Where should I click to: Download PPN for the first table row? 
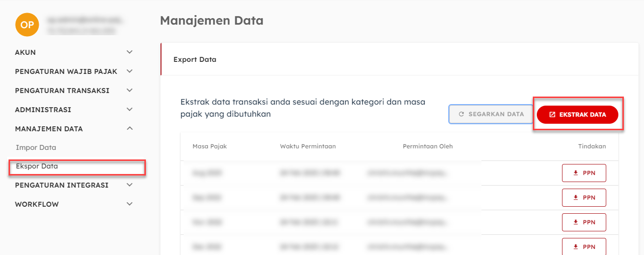pos(584,173)
